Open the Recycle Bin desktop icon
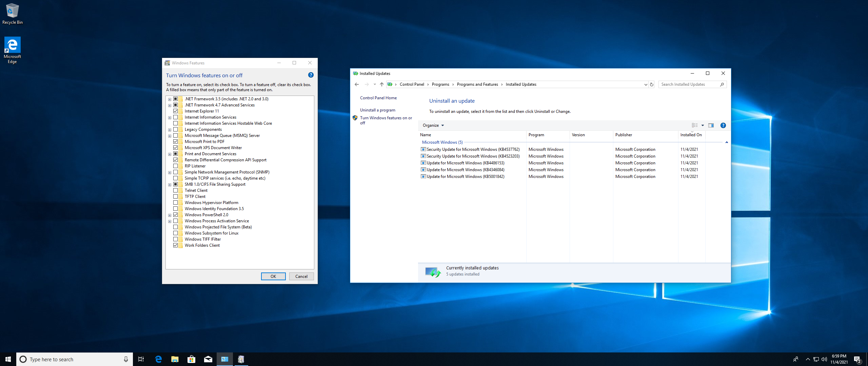 click(12, 14)
